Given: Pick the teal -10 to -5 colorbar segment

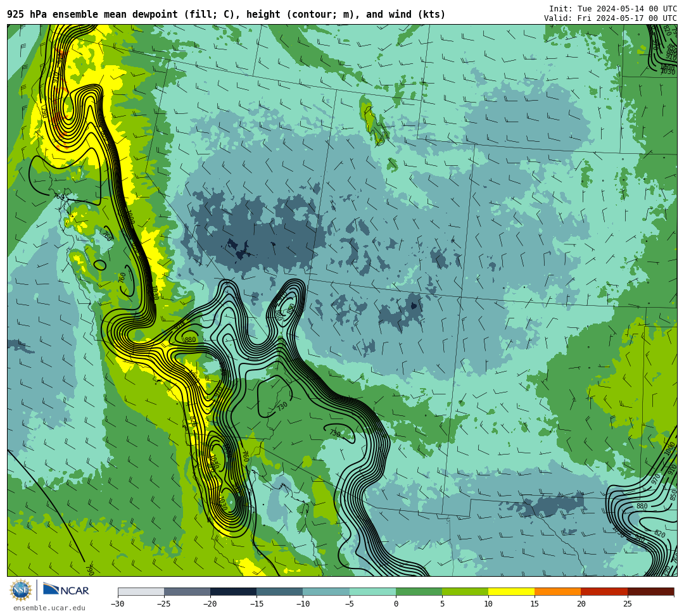Looking at the screenshot, I should point(326,591).
